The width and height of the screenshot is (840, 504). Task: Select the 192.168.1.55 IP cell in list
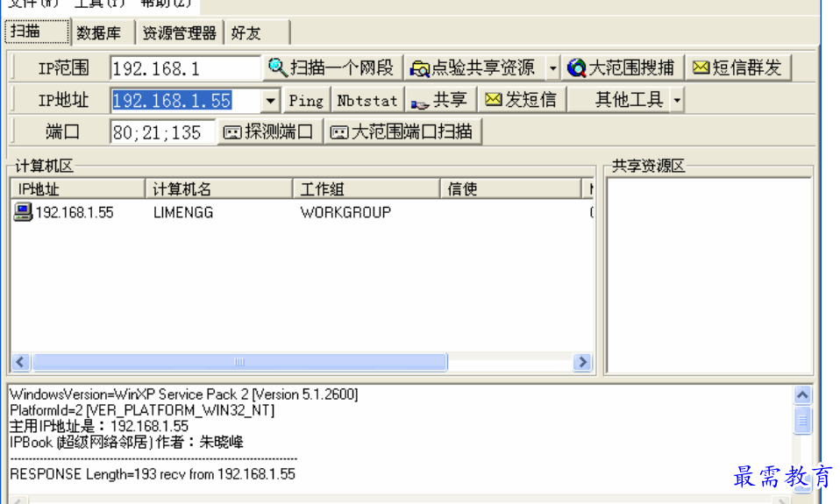75,213
